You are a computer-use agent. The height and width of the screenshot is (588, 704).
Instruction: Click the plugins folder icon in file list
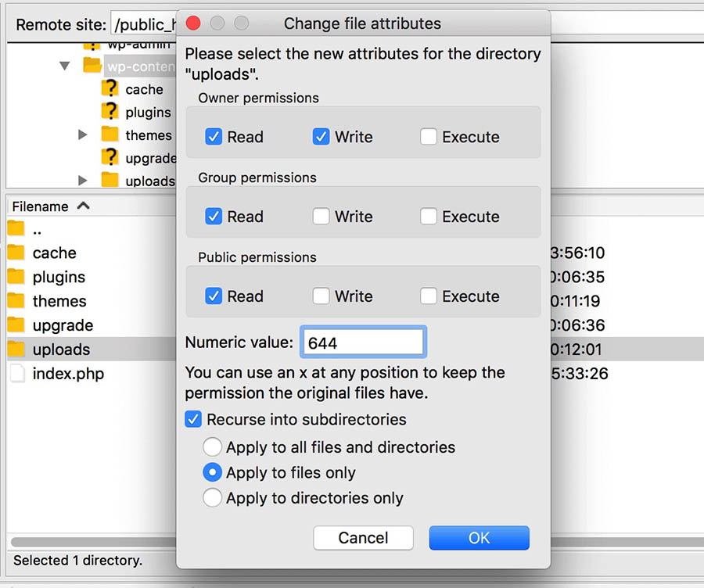16,277
